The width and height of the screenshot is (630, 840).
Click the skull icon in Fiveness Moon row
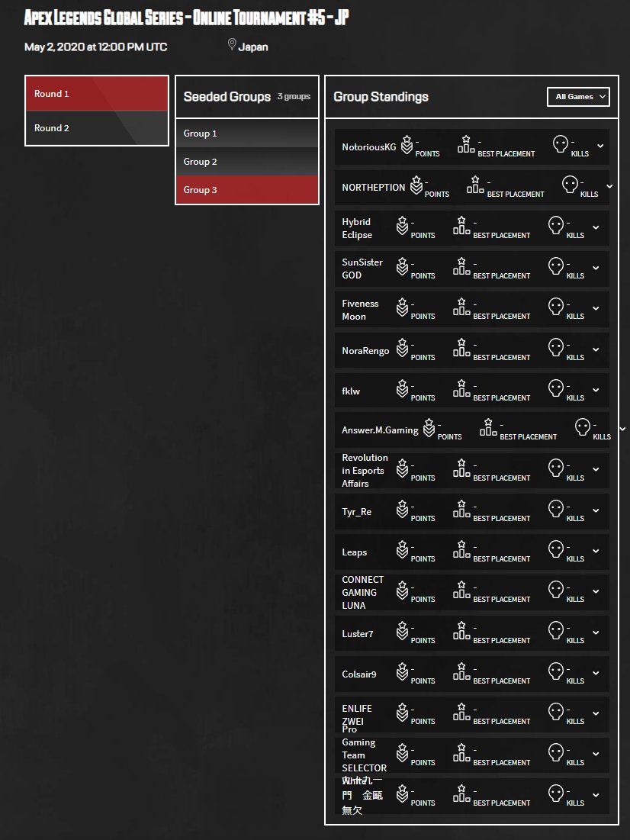pos(556,307)
